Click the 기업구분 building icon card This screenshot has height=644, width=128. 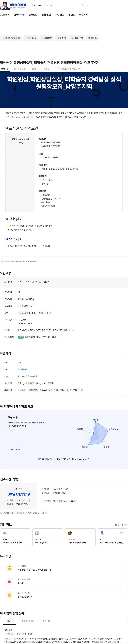click(x=48, y=537)
